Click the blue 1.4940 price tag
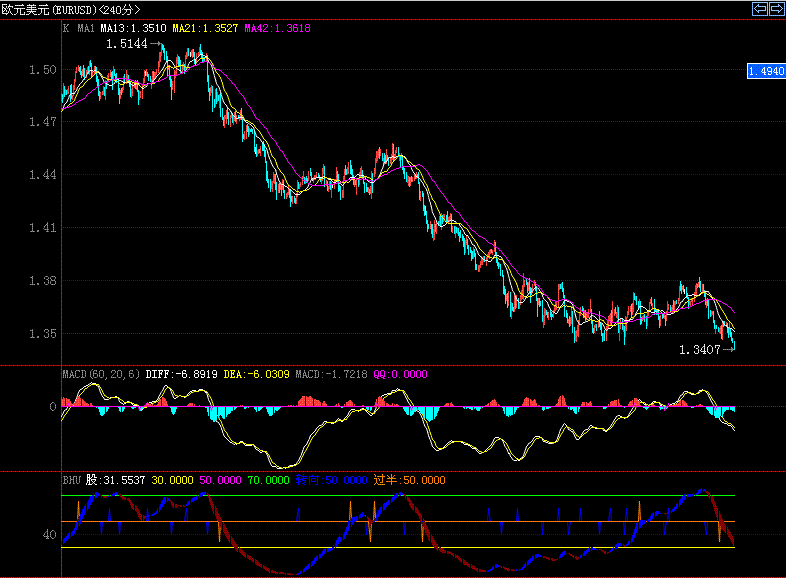This screenshot has height=578, width=786. [x=765, y=71]
